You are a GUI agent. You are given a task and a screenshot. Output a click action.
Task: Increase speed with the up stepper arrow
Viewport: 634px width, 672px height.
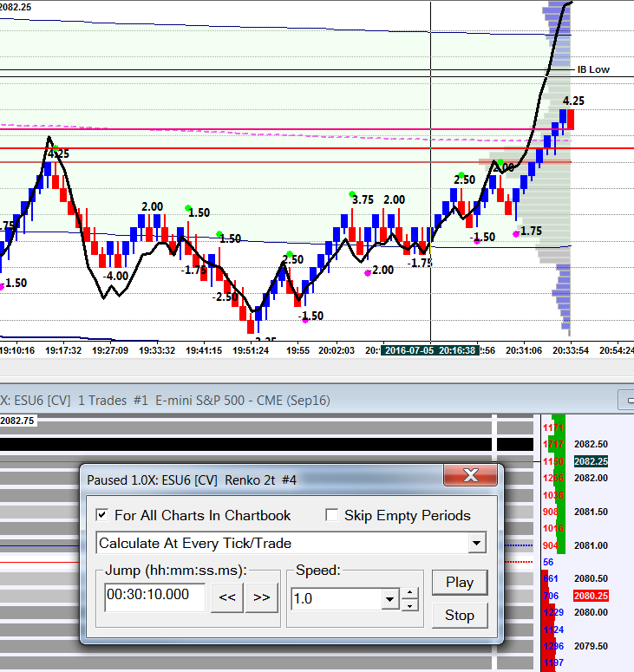pos(410,593)
